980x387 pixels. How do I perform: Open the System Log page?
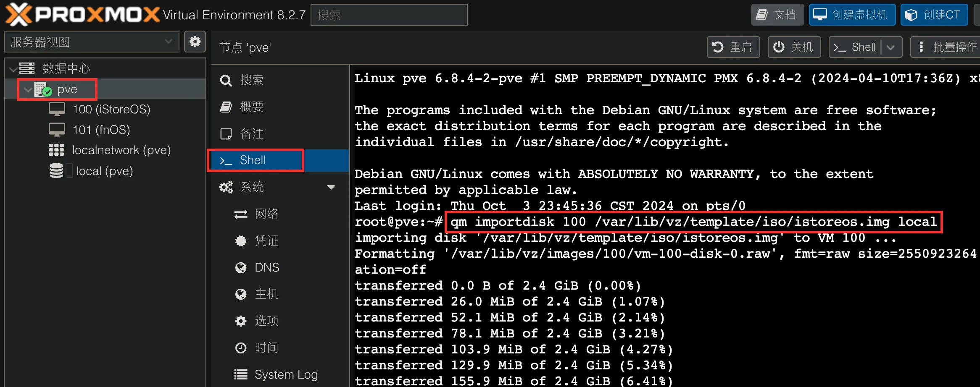[x=280, y=374]
